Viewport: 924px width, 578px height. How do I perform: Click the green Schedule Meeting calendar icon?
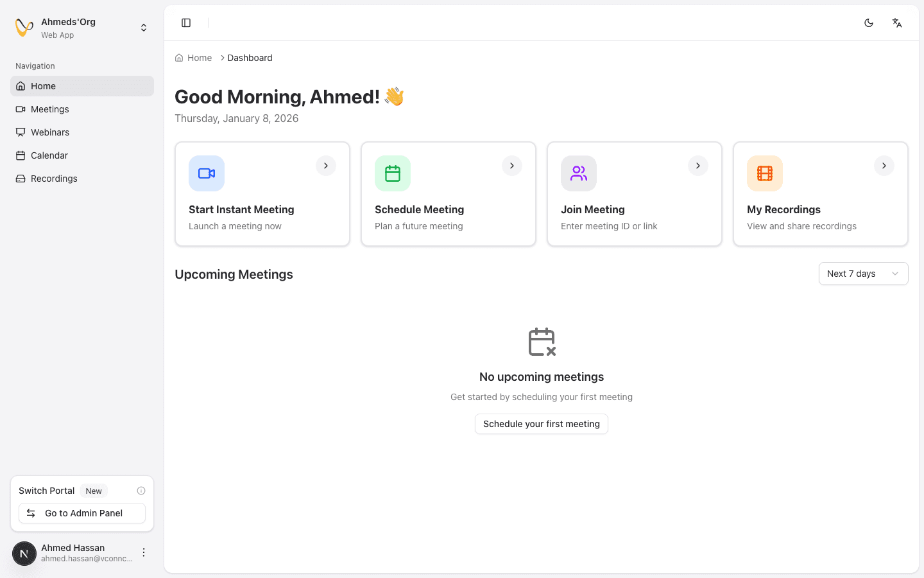pos(393,173)
